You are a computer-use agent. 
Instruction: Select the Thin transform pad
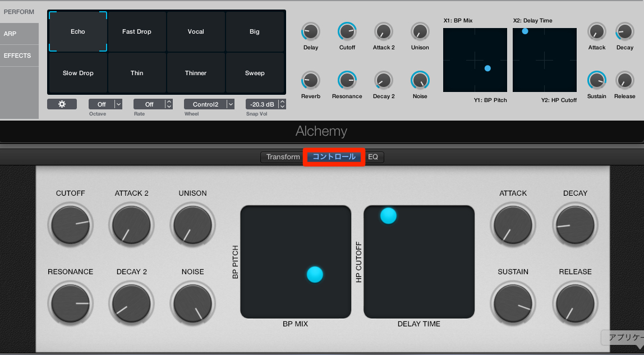137,73
